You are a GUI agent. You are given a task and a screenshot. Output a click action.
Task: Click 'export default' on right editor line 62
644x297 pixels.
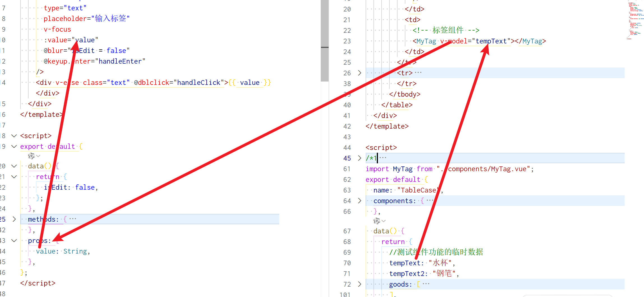click(393, 180)
